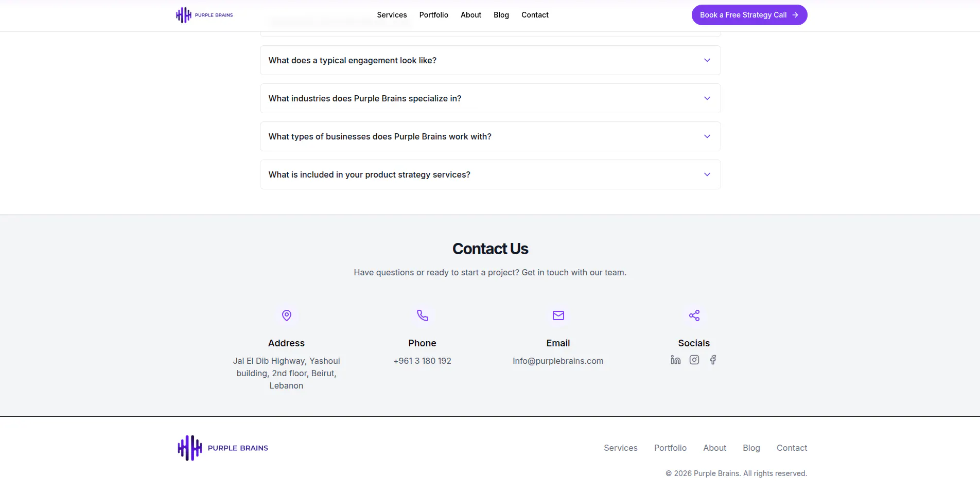Open Portfolio in the top navigation

(433, 15)
